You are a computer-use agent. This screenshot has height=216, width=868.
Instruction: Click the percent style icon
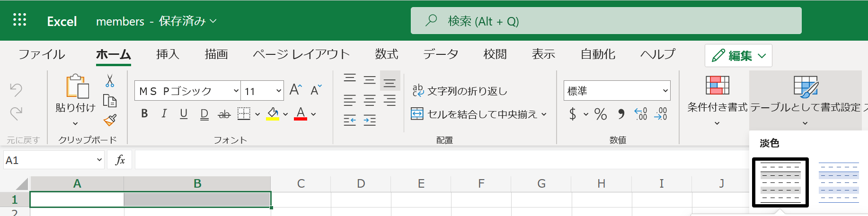tap(600, 114)
